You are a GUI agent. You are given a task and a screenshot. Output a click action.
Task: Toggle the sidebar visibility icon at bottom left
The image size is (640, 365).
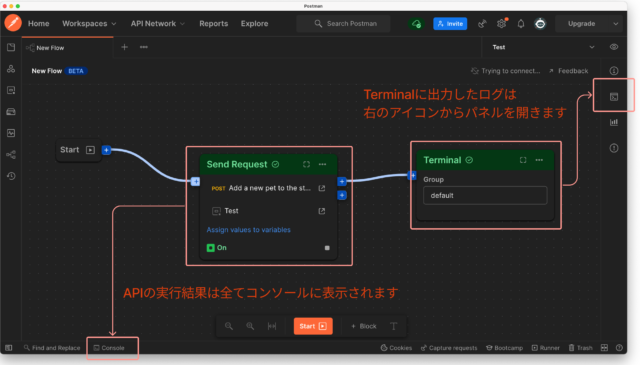click(x=9, y=348)
